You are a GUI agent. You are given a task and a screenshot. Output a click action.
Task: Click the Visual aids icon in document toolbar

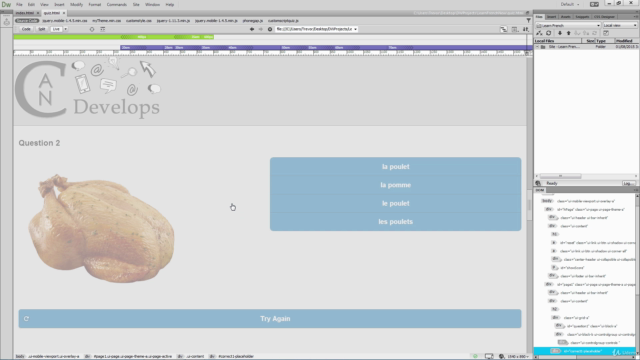[515, 29]
